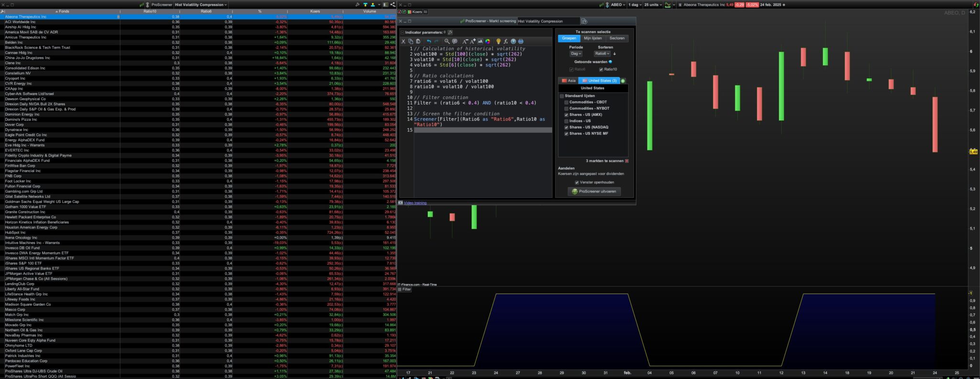The image size is (980, 379).
Task: Check the Standaard lijsten checkbox
Action: (562, 96)
